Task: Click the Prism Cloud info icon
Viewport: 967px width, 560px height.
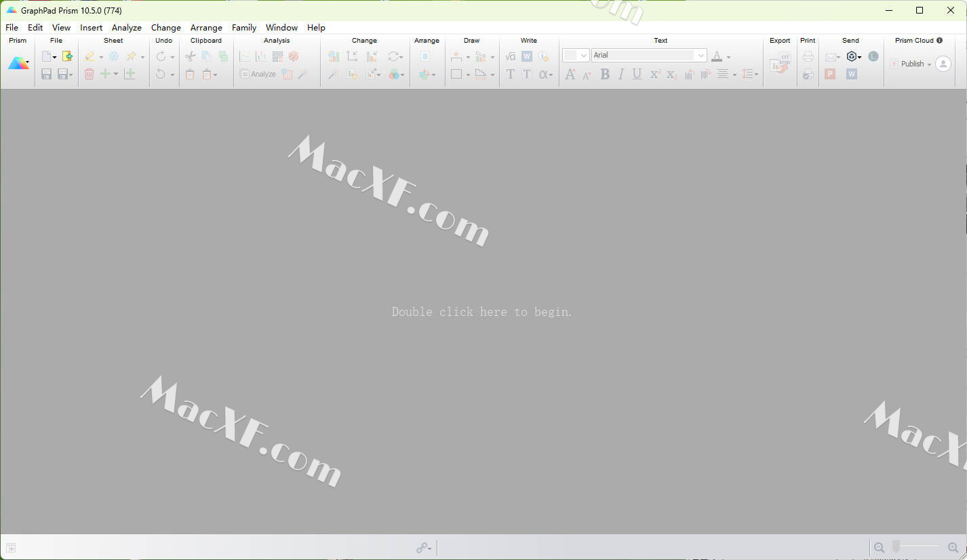Action: (x=939, y=41)
